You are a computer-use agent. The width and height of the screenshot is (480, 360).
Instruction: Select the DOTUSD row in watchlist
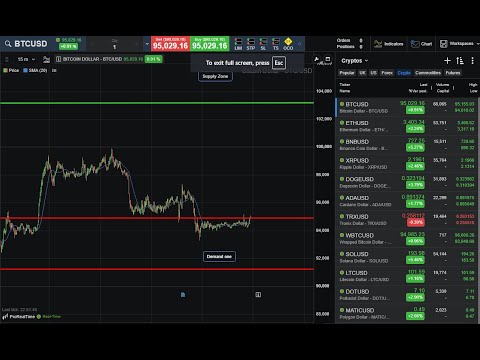[407, 294]
